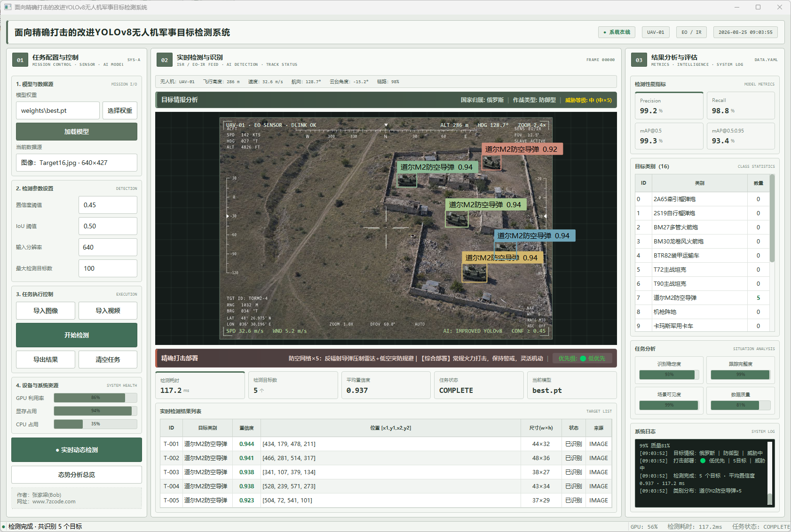Click the 显存占用 progress bar
791x532 pixels.
tap(95, 411)
